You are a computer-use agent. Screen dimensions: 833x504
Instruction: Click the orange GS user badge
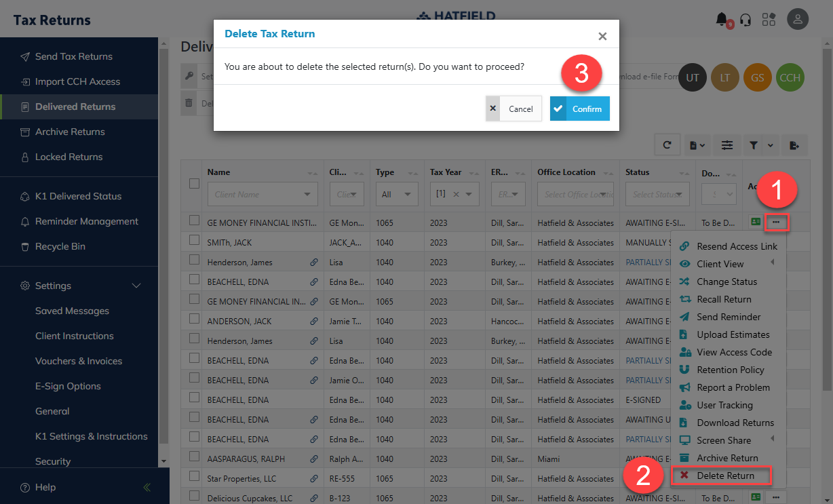(758, 77)
